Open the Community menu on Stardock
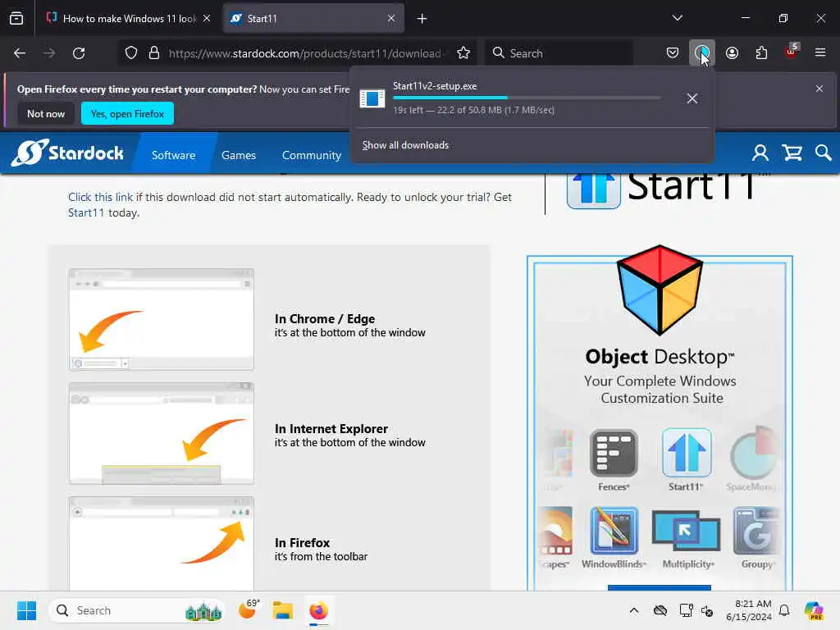The image size is (840, 630). pos(312,155)
